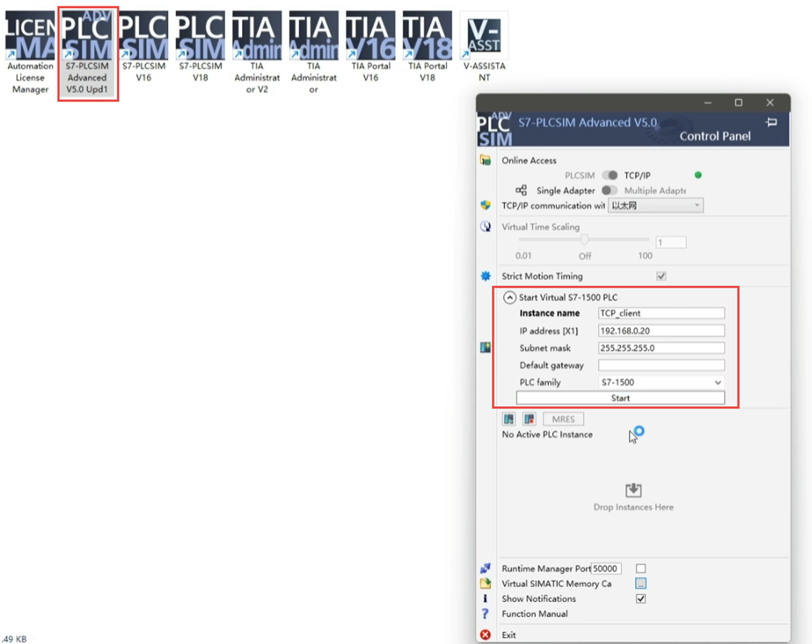Click the Start button
The image size is (812, 644).
pyautogui.click(x=620, y=398)
